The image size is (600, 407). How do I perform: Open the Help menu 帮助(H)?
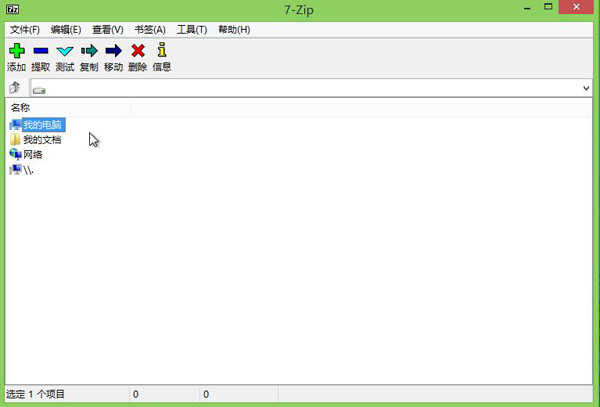(x=234, y=30)
